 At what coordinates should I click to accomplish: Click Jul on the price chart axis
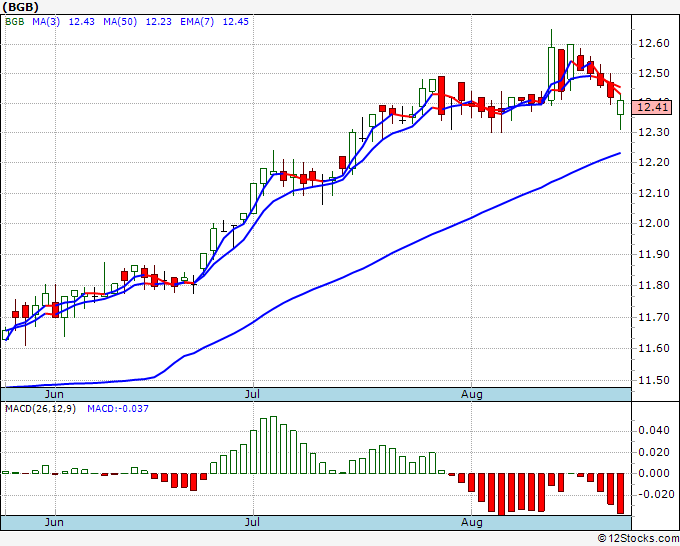pos(252,394)
